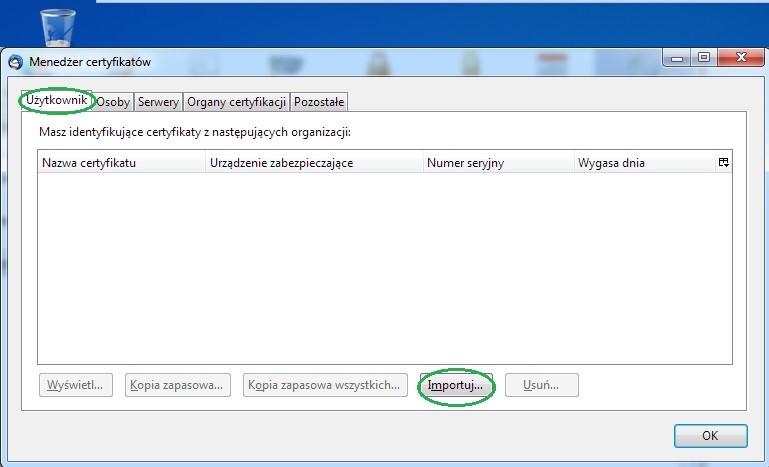Click the Kopia zapasowa wszystkich... button
The image size is (769, 467).
pyautogui.click(x=325, y=385)
